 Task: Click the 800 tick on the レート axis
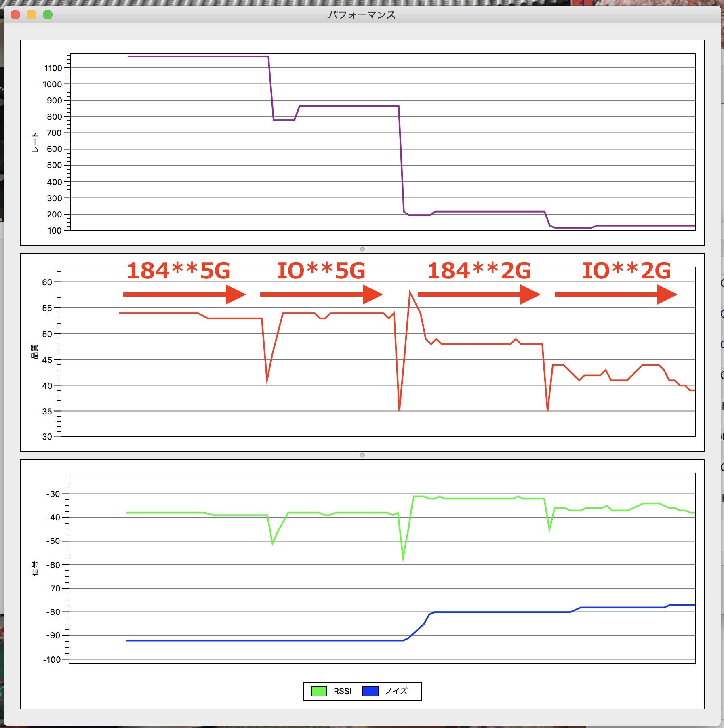pos(55,117)
